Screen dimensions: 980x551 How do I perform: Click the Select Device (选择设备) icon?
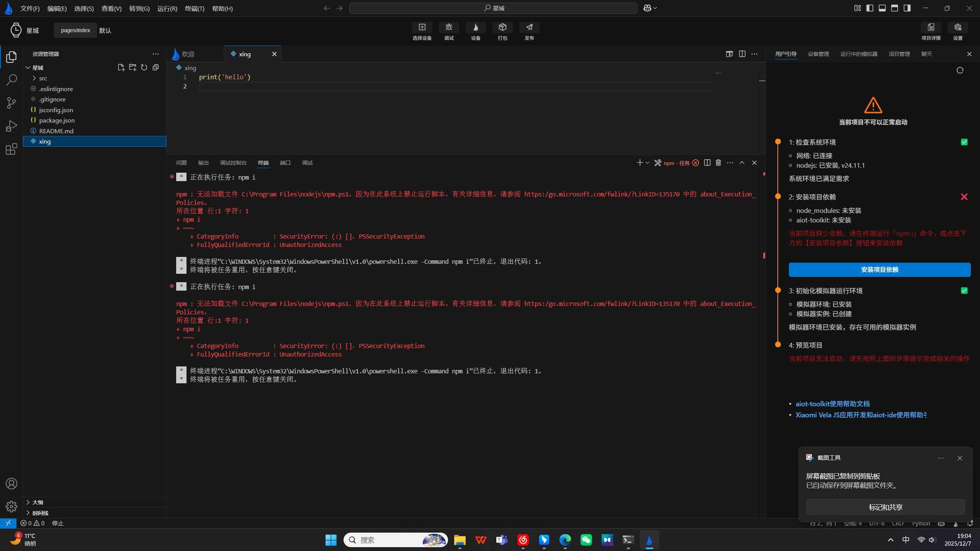pyautogui.click(x=422, y=28)
